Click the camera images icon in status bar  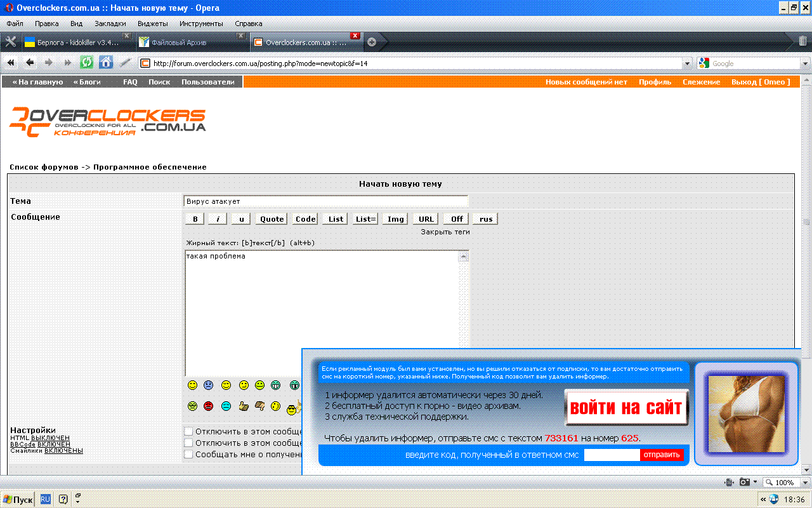tap(745, 482)
